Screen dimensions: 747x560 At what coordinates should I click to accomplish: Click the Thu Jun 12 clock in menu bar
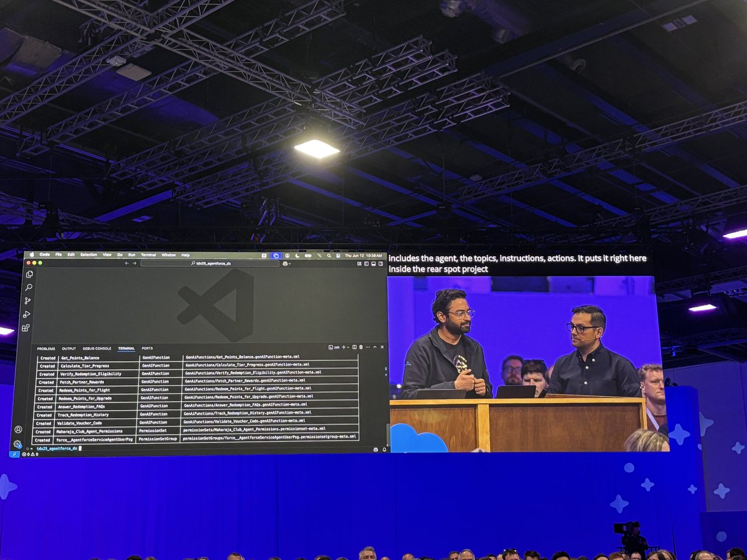[363, 255]
